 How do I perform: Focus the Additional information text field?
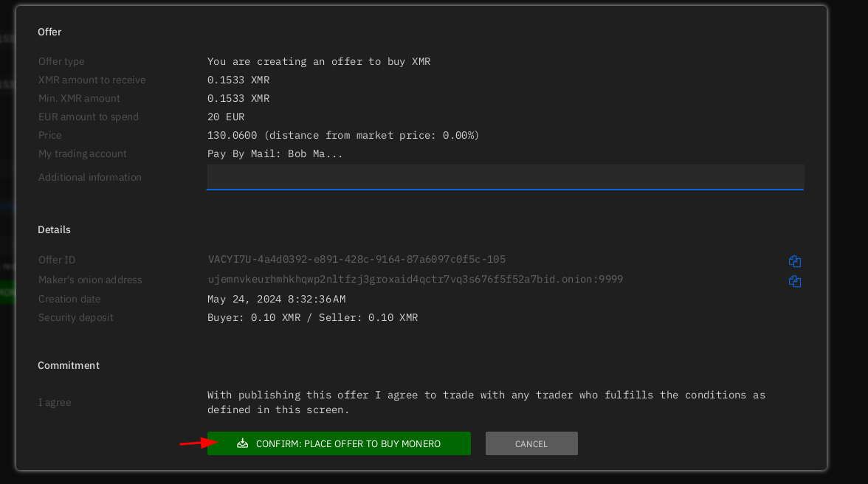click(505, 177)
